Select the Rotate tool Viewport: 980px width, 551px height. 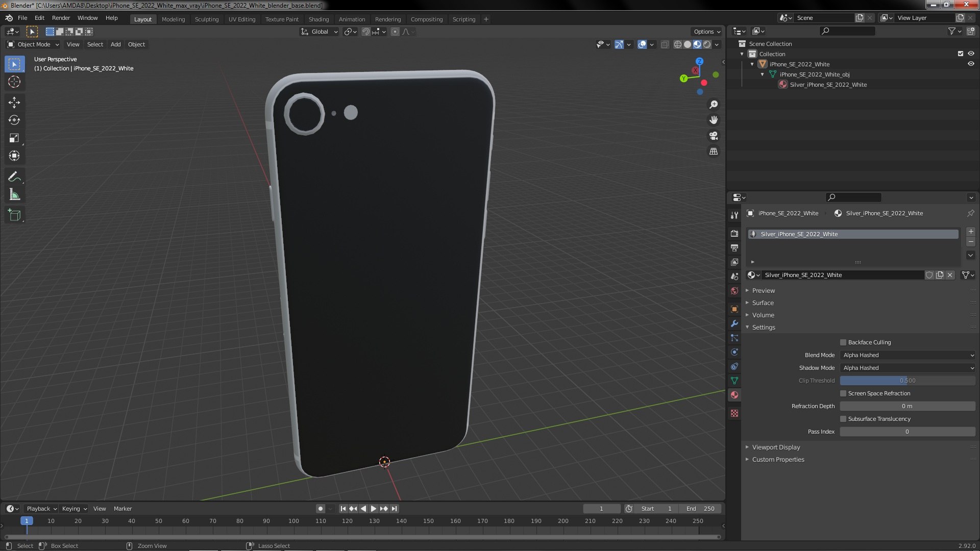[x=14, y=120]
